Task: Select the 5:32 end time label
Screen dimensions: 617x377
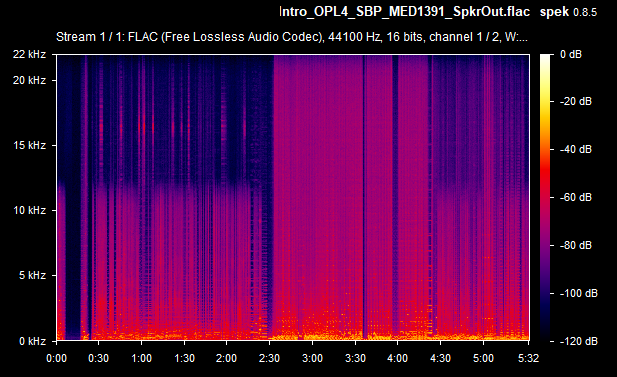Action: pyautogui.click(x=528, y=359)
